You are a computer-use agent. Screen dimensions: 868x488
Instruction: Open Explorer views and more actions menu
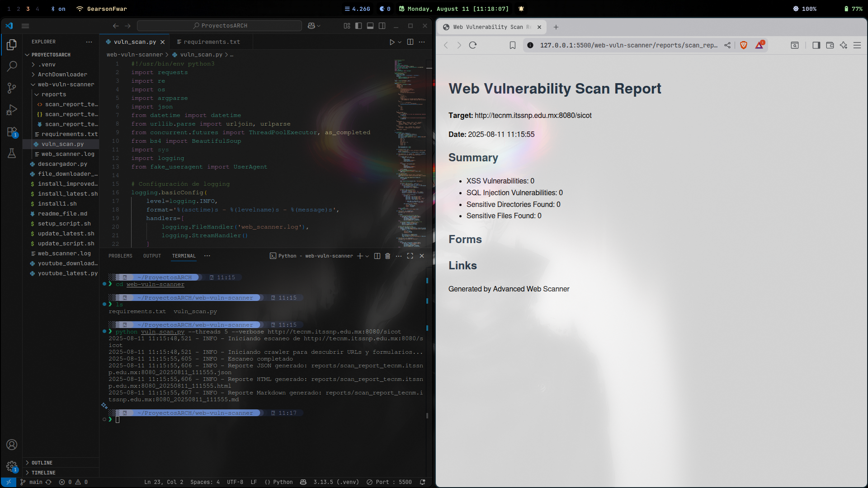89,42
